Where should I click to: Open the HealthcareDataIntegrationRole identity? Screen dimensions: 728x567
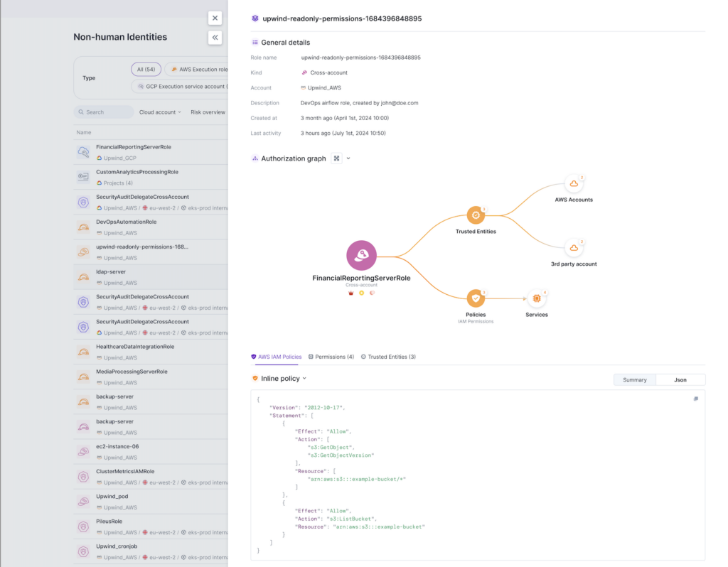pos(135,347)
